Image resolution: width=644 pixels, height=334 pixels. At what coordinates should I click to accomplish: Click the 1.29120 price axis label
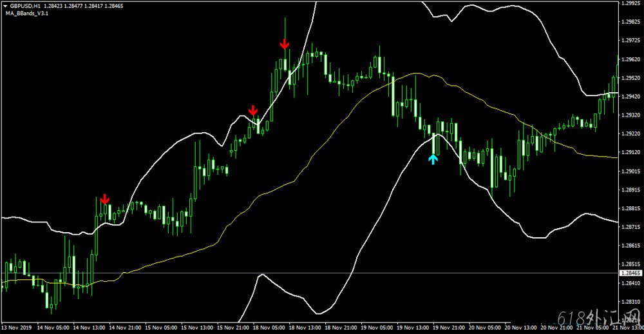click(629, 152)
